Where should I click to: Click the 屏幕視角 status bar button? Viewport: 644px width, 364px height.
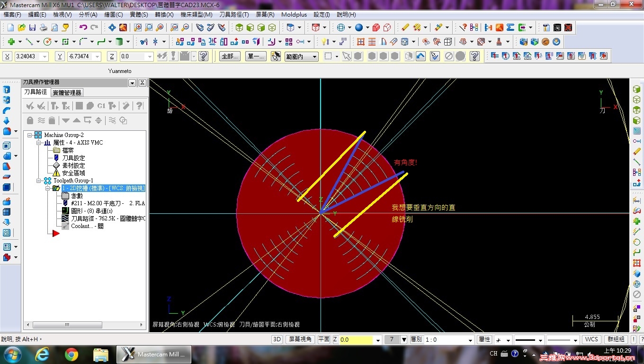pyautogui.click(x=300, y=339)
